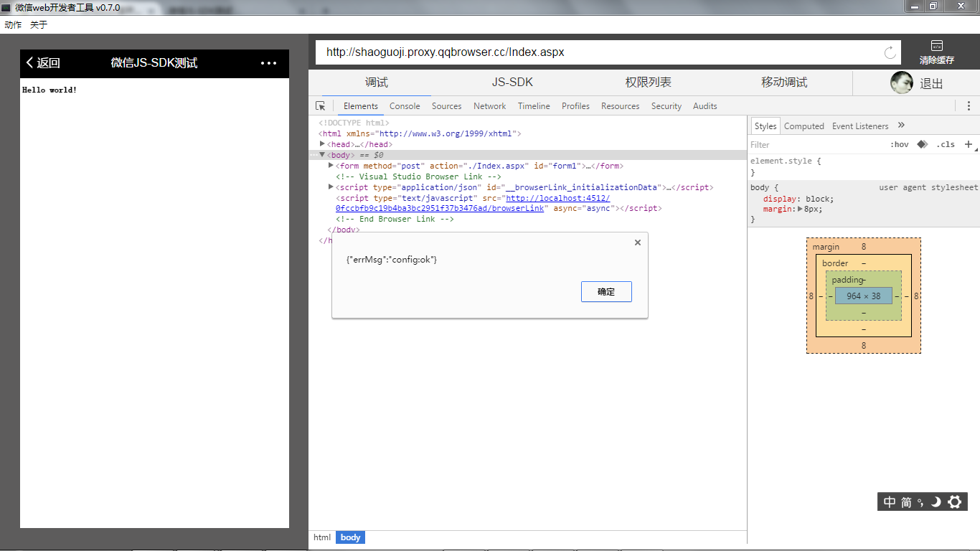The height and width of the screenshot is (551, 980).
Task: Click the IME 简 simplified indicator
Action: tap(907, 502)
